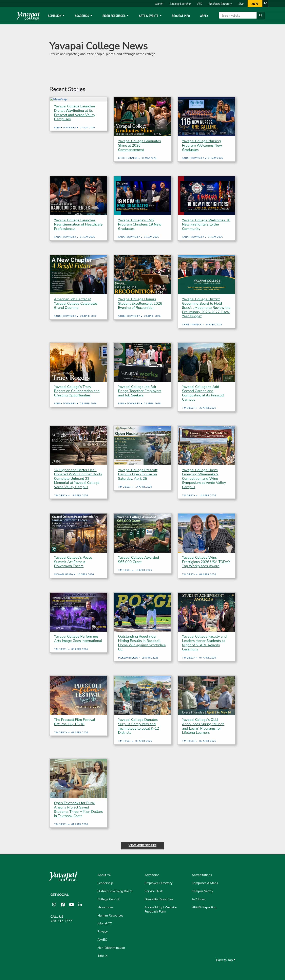Open the Alumni top link
Screen dimensions: 285x980
(x=159, y=4)
